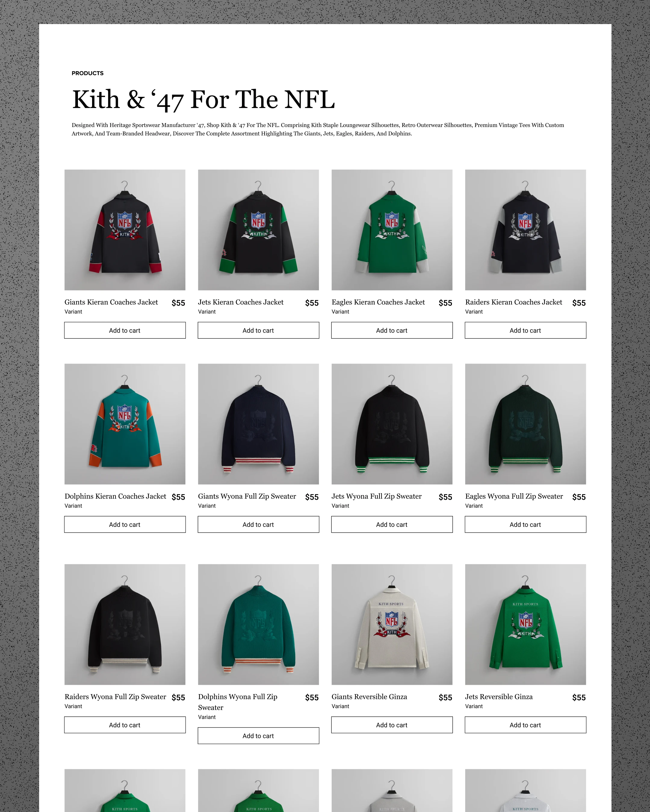The height and width of the screenshot is (812, 650).
Task: Add Dolphins Kieran Coaches Jacket to cart
Action: point(125,524)
